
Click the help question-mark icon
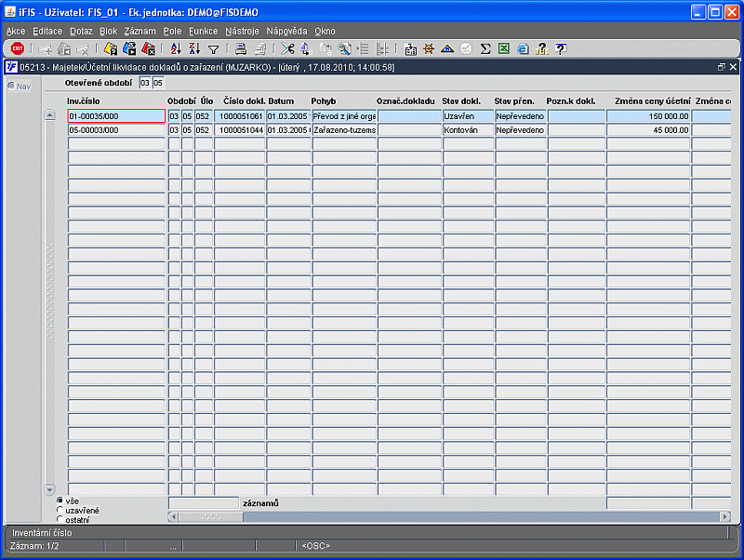[x=542, y=49]
